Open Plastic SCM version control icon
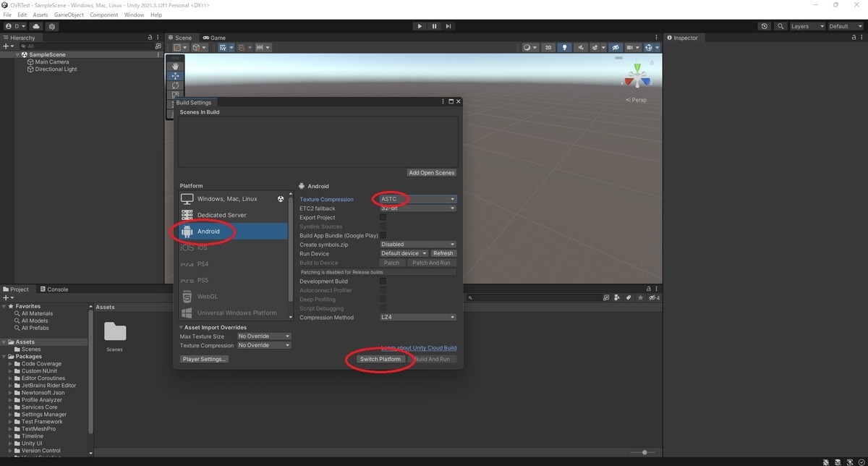This screenshot has width=868, height=466. [x=52, y=26]
